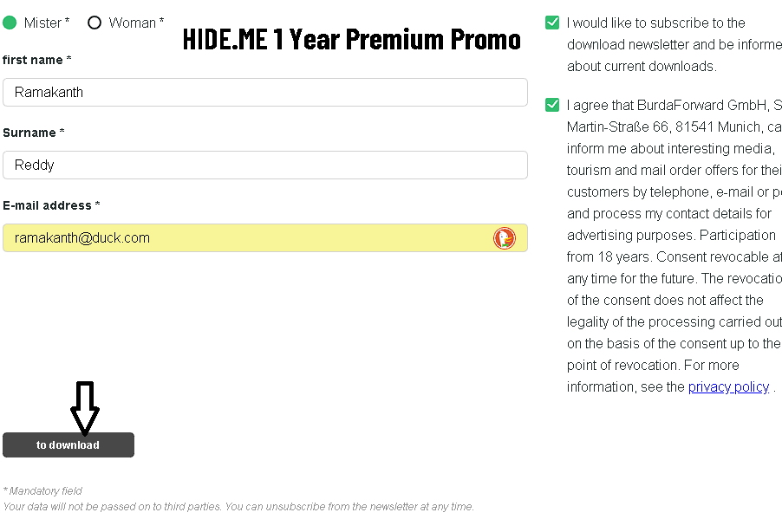Focus the first name field containing Ramakanth

tap(264, 93)
